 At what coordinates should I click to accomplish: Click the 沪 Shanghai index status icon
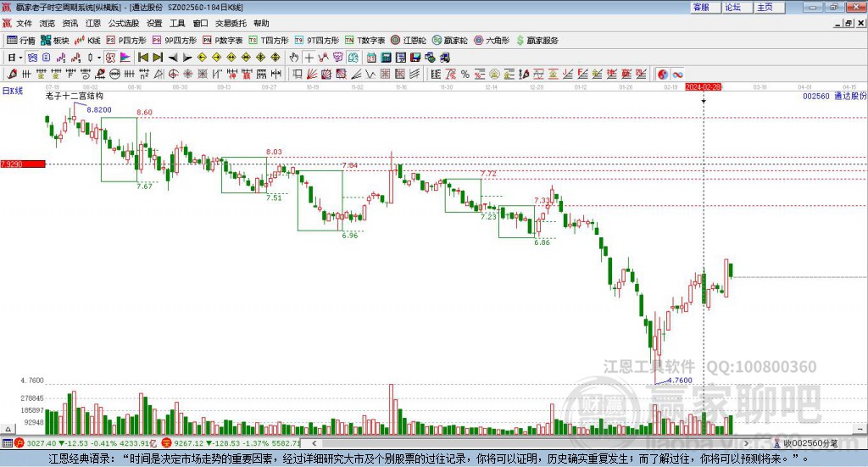pos(20,443)
